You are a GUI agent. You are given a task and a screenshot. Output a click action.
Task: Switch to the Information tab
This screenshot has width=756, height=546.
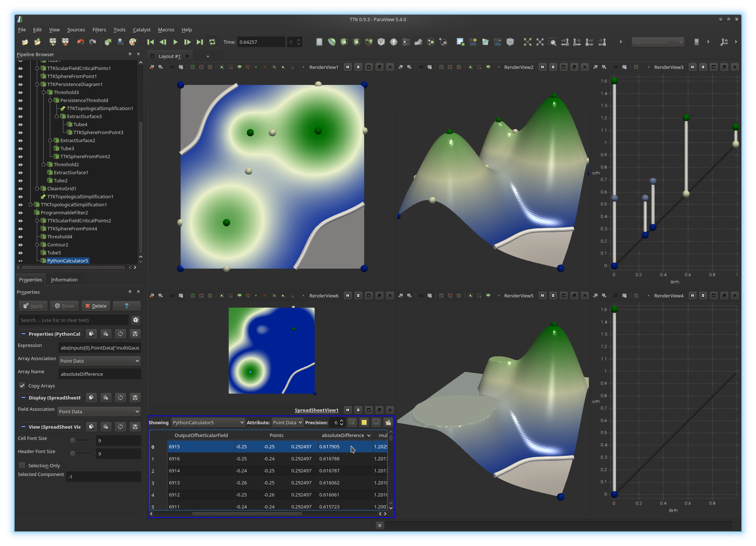[x=64, y=280]
